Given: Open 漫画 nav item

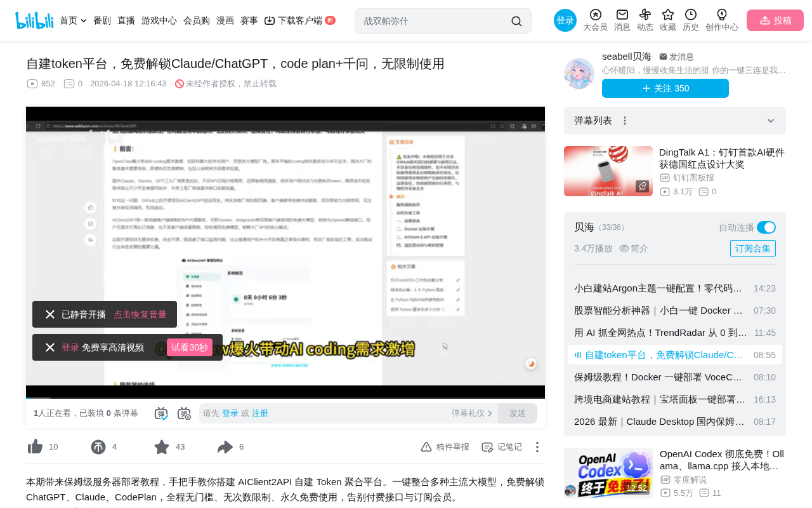Looking at the screenshot, I should coord(225,20).
